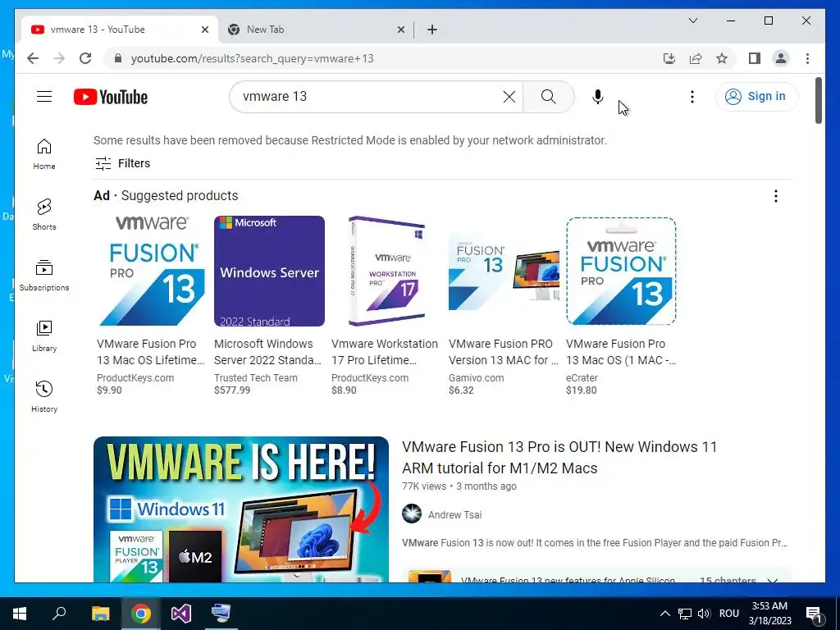
Task: Bookmark this page with the star
Action: pos(722,58)
